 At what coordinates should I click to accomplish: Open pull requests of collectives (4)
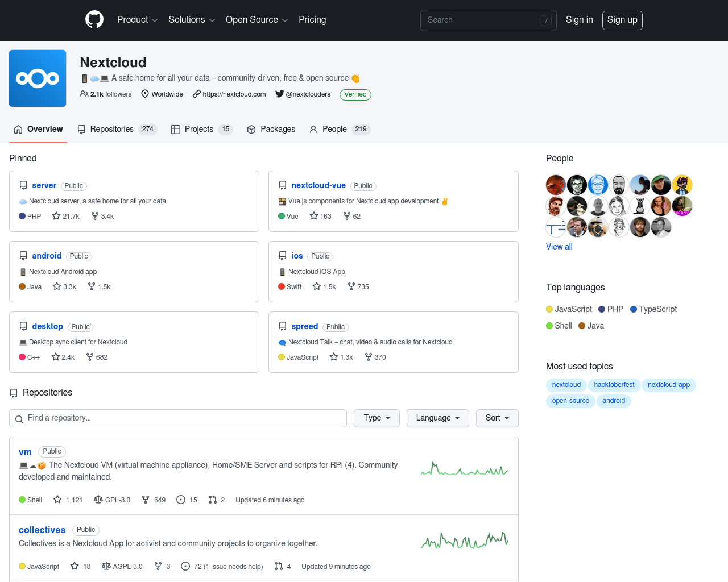point(283,567)
